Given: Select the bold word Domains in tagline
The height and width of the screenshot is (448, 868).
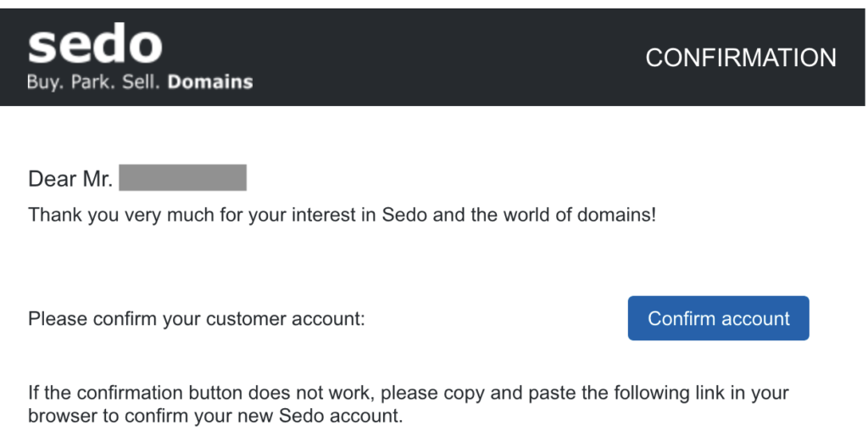Looking at the screenshot, I should pyautogui.click(x=210, y=82).
